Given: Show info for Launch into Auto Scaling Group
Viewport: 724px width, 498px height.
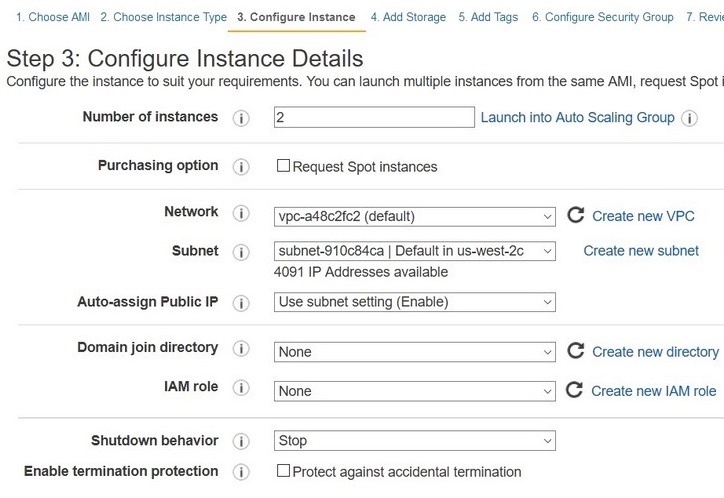Looking at the screenshot, I should [x=689, y=118].
